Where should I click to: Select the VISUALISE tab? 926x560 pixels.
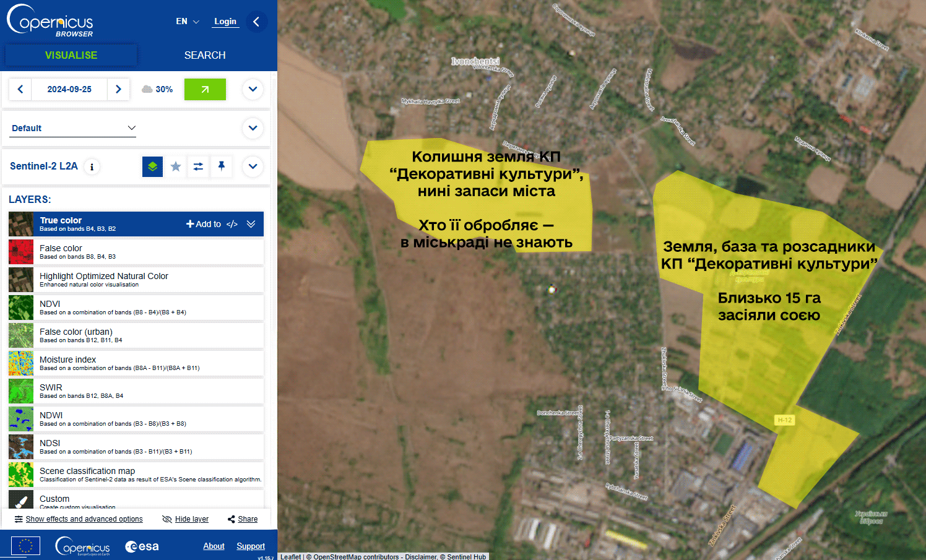coord(71,55)
